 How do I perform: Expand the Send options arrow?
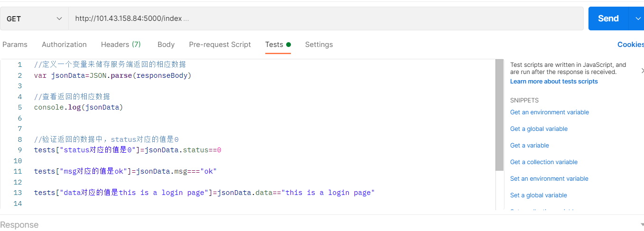pyautogui.click(x=637, y=18)
